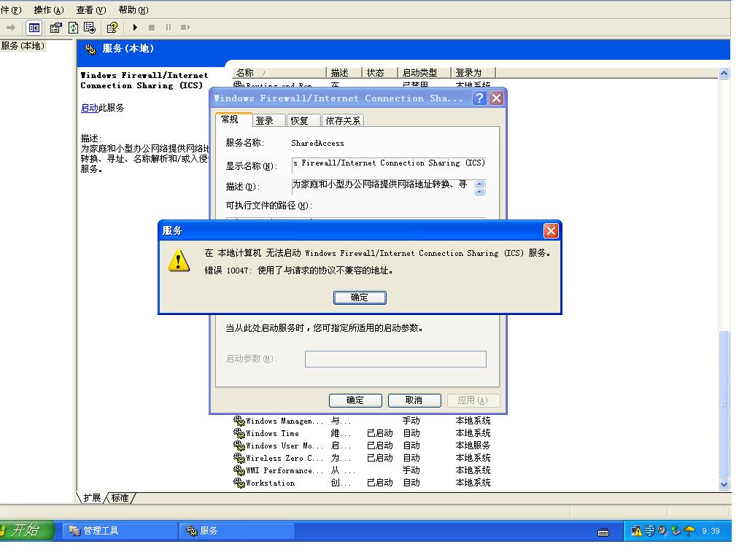Click 确定 in the error dialog
Screen dimensions: 747x560
tap(360, 297)
